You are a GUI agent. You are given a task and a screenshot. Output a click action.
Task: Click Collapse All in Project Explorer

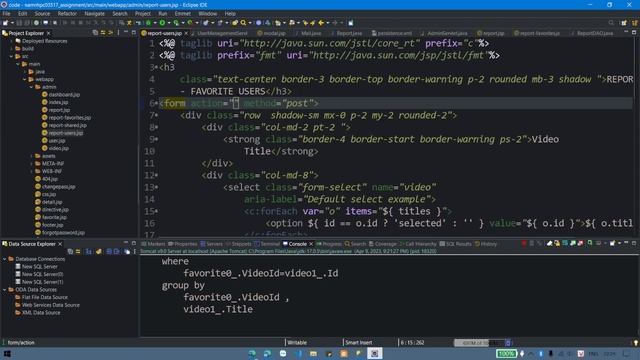[x=95, y=33]
